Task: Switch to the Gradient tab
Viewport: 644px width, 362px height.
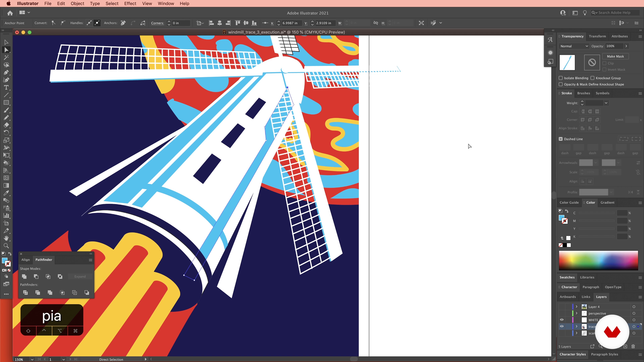Action: [x=607, y=202]
